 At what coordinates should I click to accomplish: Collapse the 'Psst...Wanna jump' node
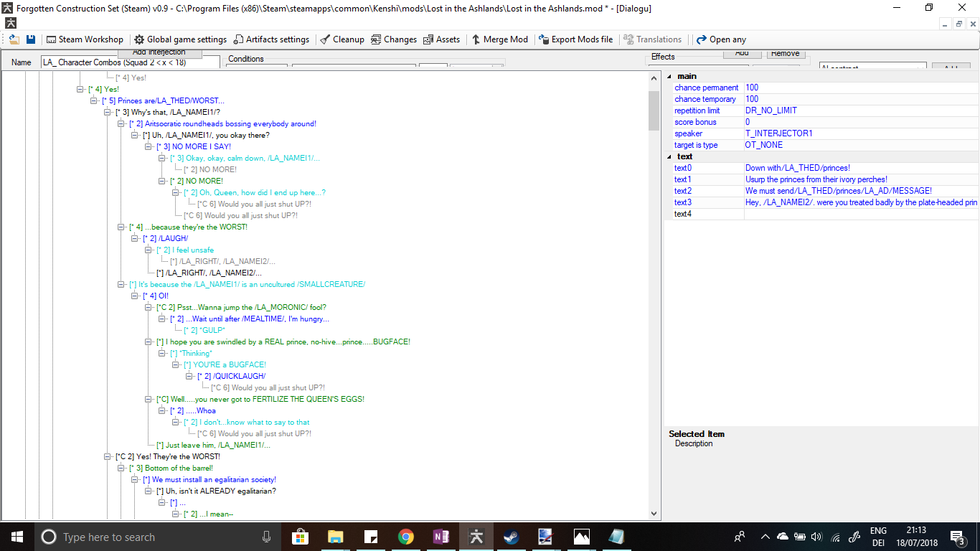(149, 307)
